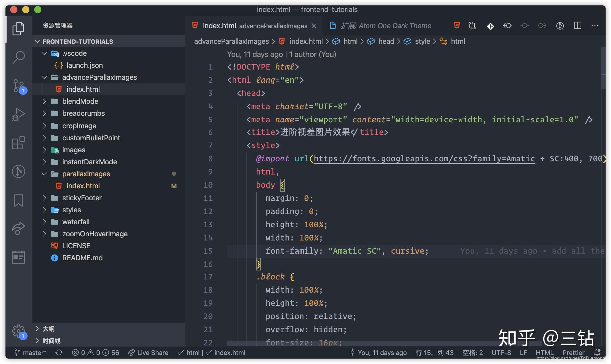The width and height of the screenshot is (611, 364).
Task: Open the More Actions ellipsis menu
Action: (595, 26)
